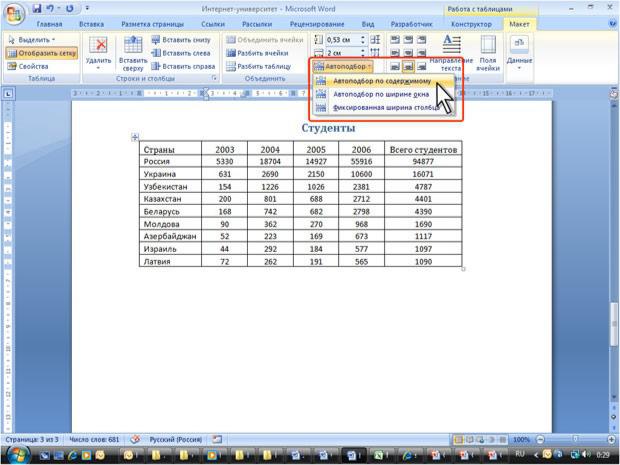Switch to the Вставка tab
This screenshot has width=620, height=465.
[x=91, y=24]
